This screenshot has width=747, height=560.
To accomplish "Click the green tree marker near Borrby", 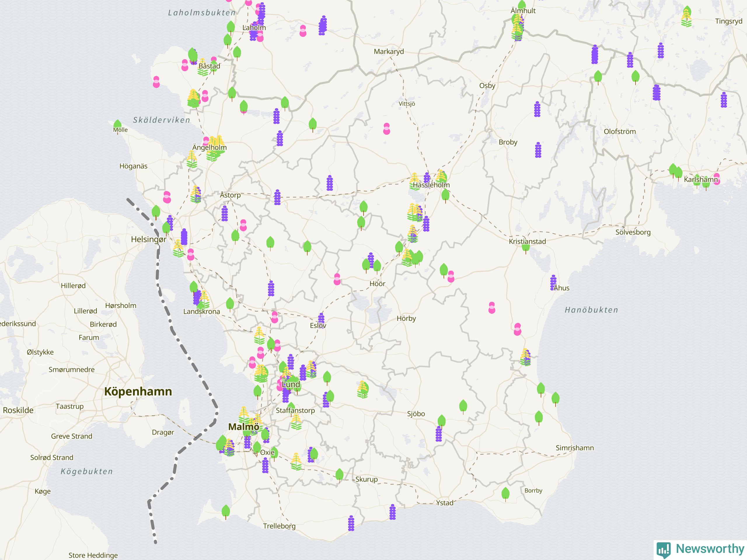I will pos(506,494).
